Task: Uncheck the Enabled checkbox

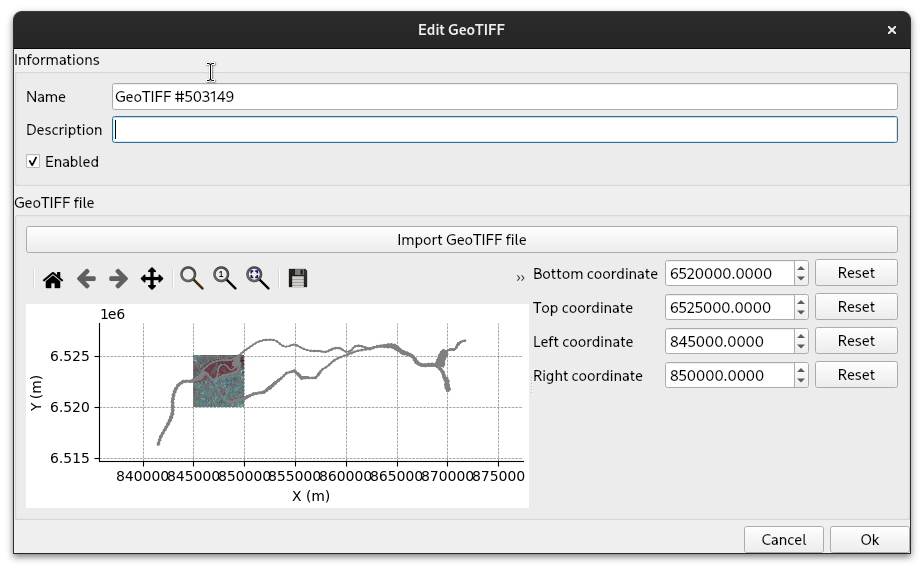Action: click(x=33, y=161)
